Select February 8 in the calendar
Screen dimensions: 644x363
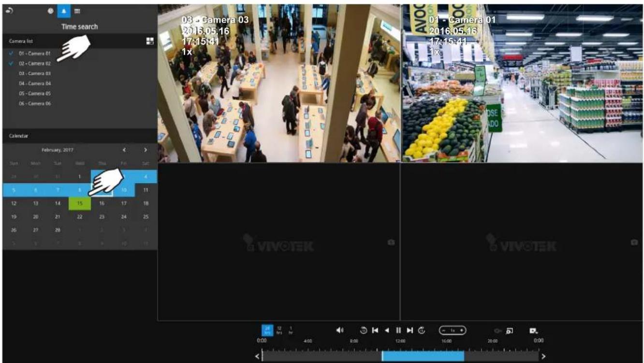coord(80,190)
